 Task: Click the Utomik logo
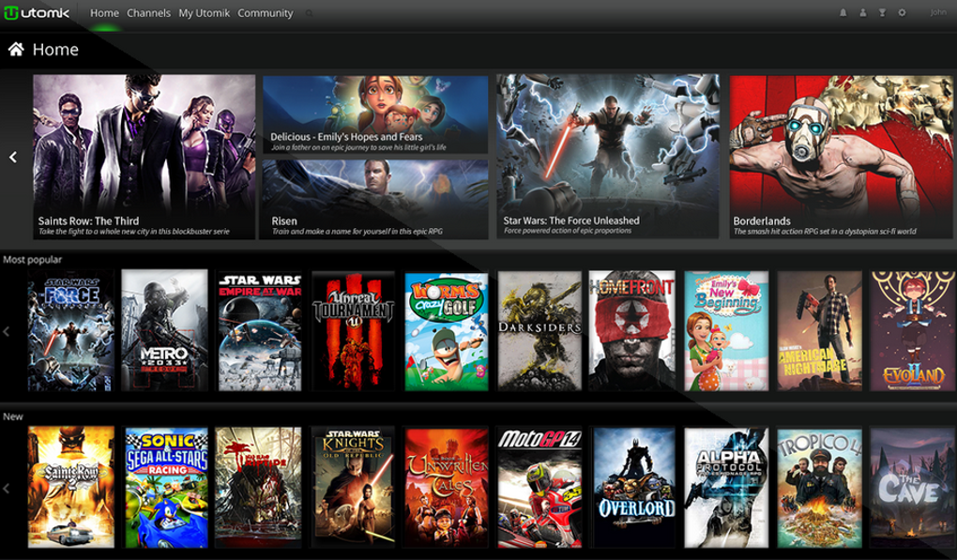pos(37,13)
